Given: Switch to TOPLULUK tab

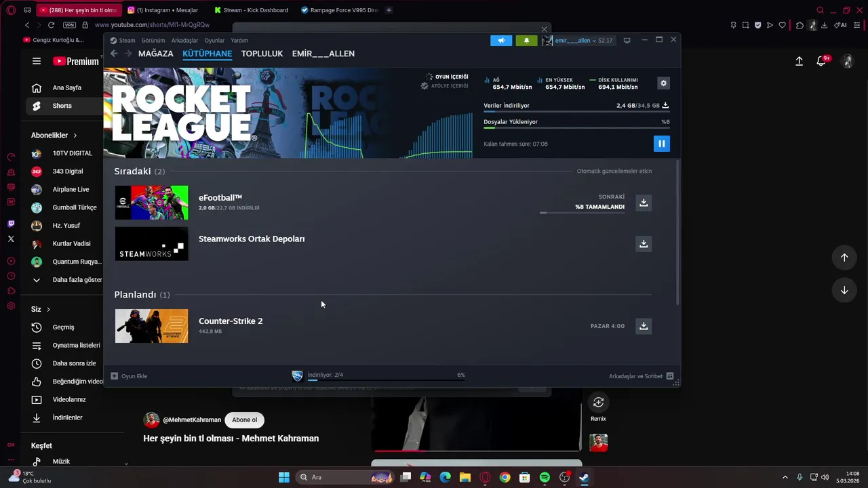Looking at the screenshot, I should tap(262, 54).
